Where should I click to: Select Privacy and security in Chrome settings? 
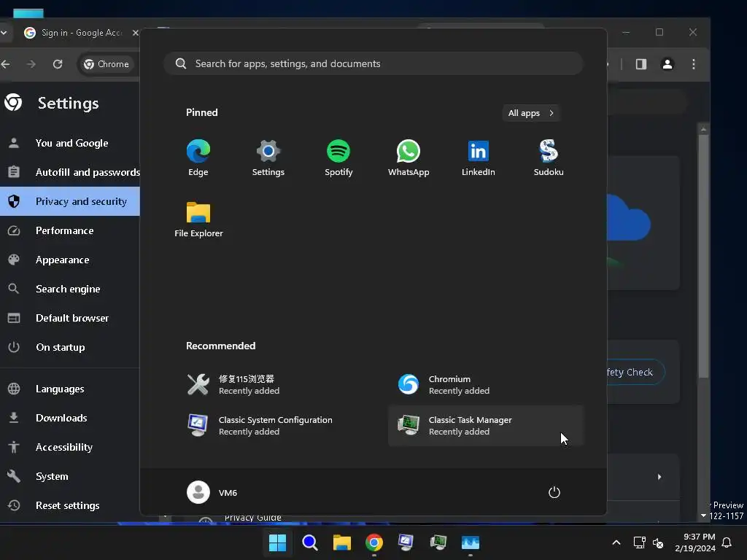click(x=69, y=201)
